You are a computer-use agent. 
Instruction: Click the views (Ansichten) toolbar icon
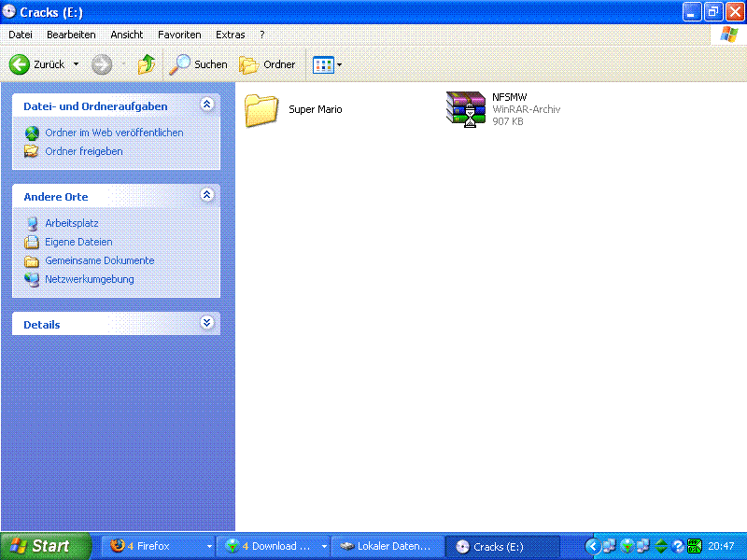point(322,64)
